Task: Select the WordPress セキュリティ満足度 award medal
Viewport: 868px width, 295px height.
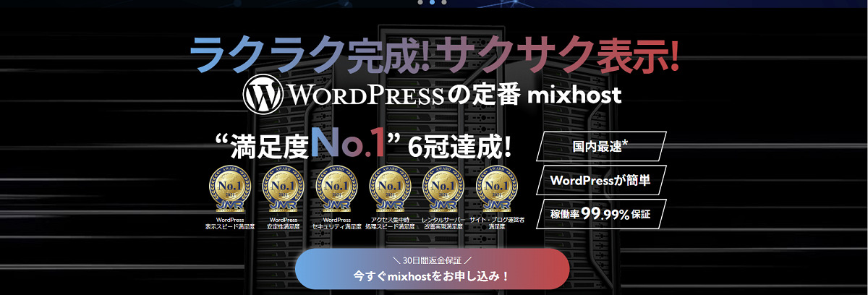Action: tap(336, 188)
